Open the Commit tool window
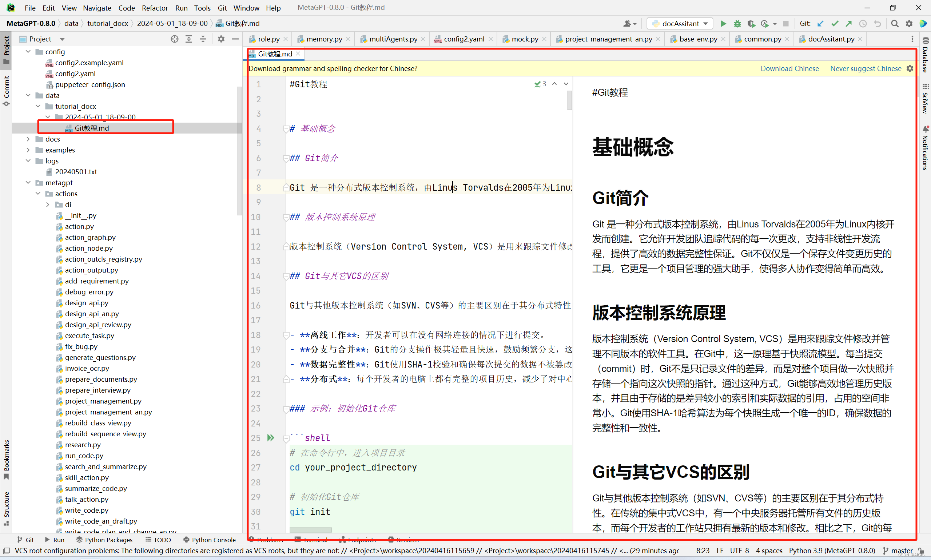This screenshot has height=560, width=931. click(6, 91)
